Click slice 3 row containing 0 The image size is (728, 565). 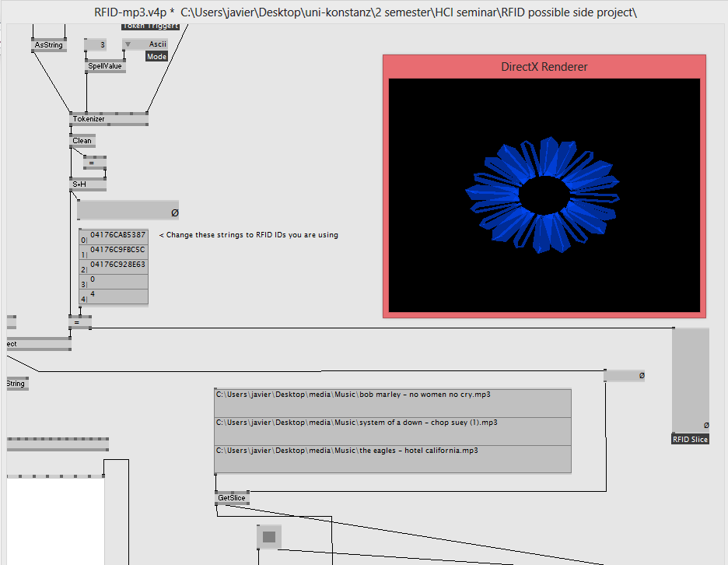pos(114,282)
